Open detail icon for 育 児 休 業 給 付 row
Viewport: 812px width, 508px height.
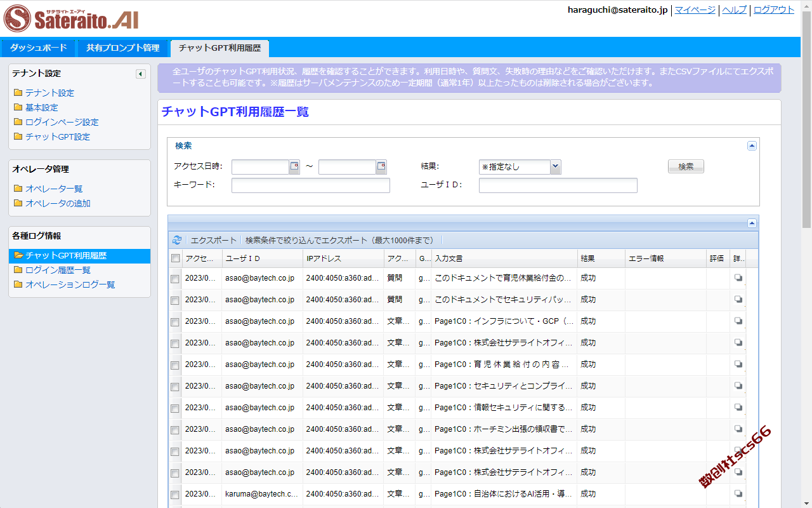pos(738,364)
